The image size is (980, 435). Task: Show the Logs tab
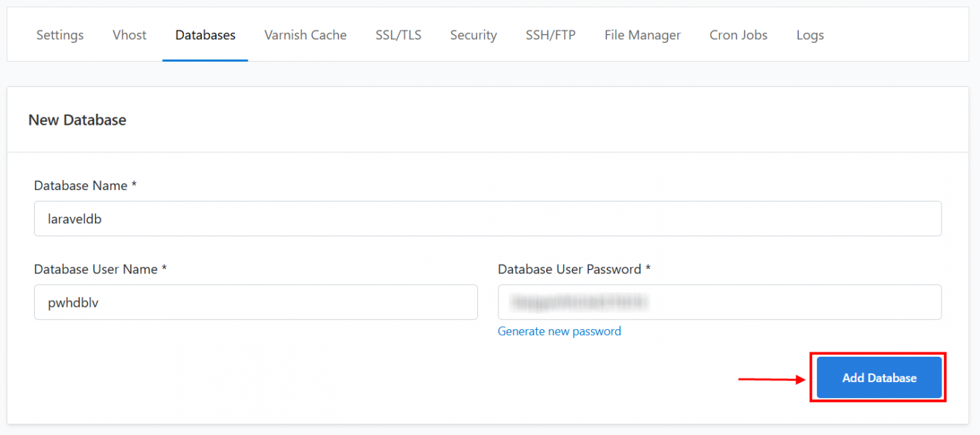[810, 35]
